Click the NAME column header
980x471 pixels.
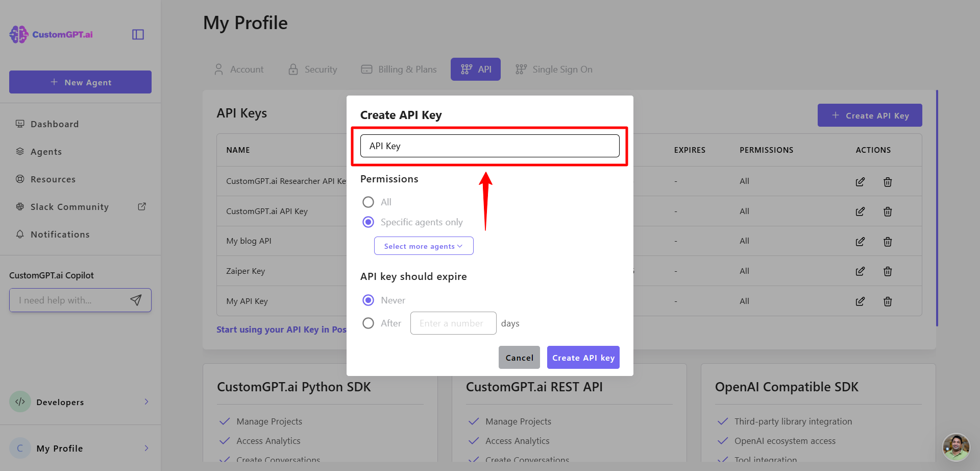[x=238, y=150]
